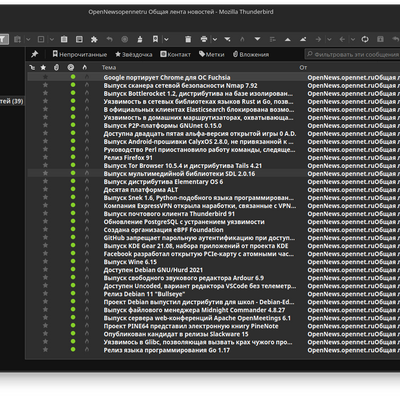
Task: Click the indented list toolbar icon
Action: pyautogui.click(x=273, y=39)
